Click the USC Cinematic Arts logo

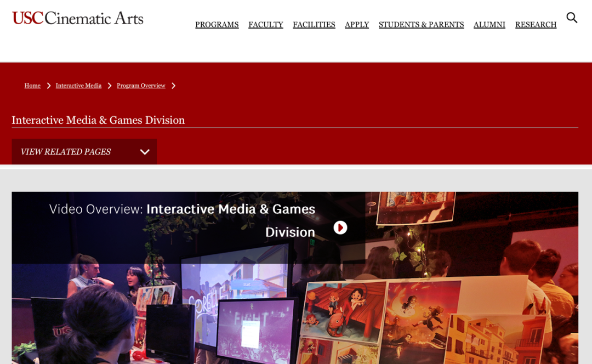coord(77,19)
